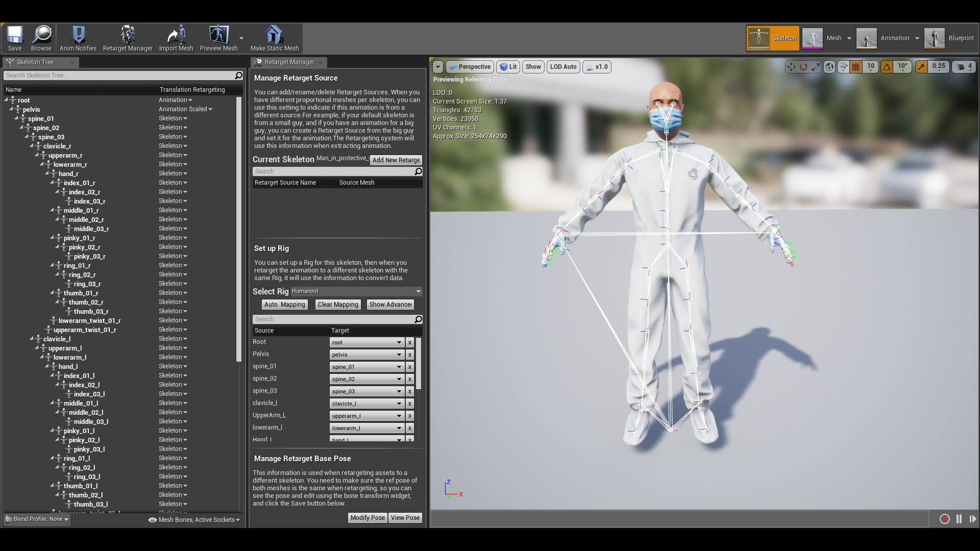The width and height of the screenshot is (980, 551).
Task: Click the Save toolbar icon
Action: [x=14, y=38]
